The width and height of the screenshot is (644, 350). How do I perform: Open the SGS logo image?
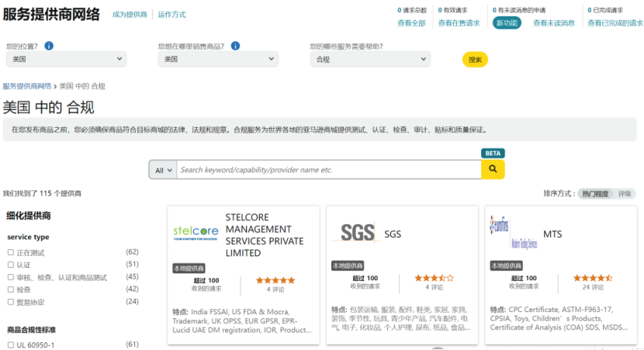[356, 233]
